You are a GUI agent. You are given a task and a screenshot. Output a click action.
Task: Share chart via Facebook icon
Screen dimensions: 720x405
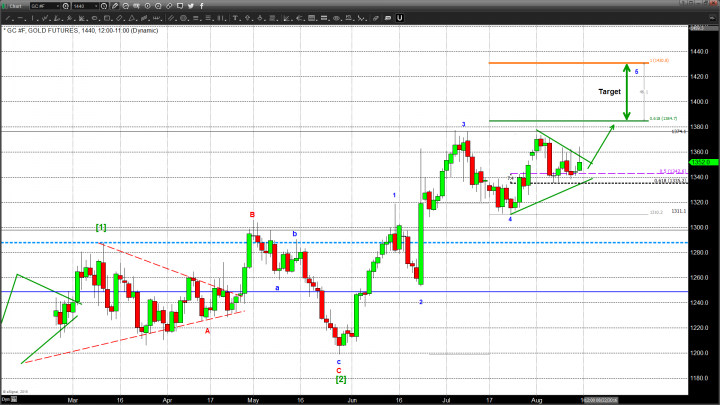pyautogui.click(x=202, y=6)
